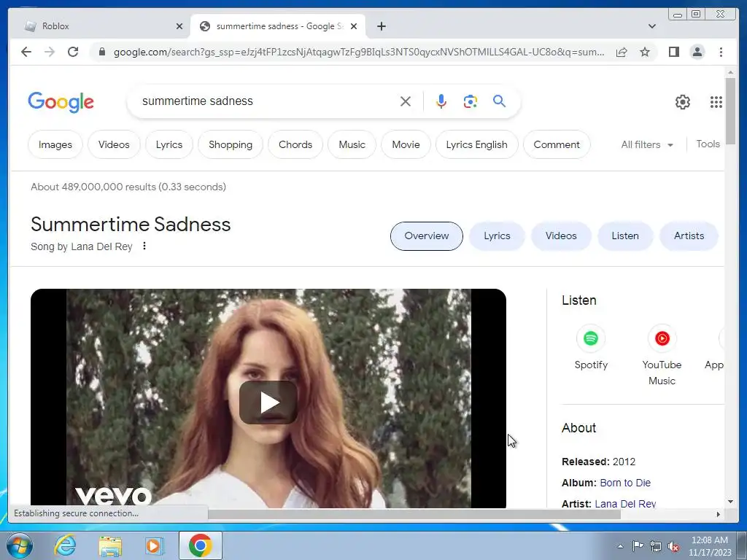Open a new tab with the plus button
747x560 pixels.
pyautogui.click(x=381, y=26)
